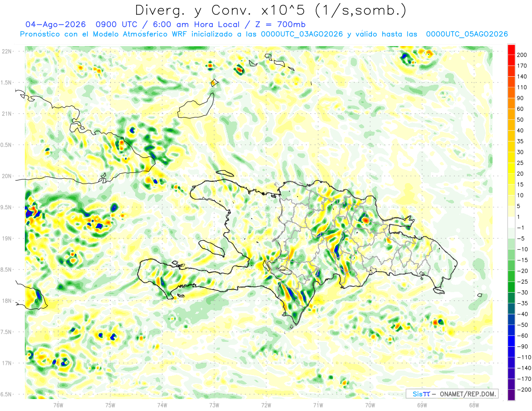532x411 pixels.
Task: Click the color bar value "-90"
Action: 522,347
